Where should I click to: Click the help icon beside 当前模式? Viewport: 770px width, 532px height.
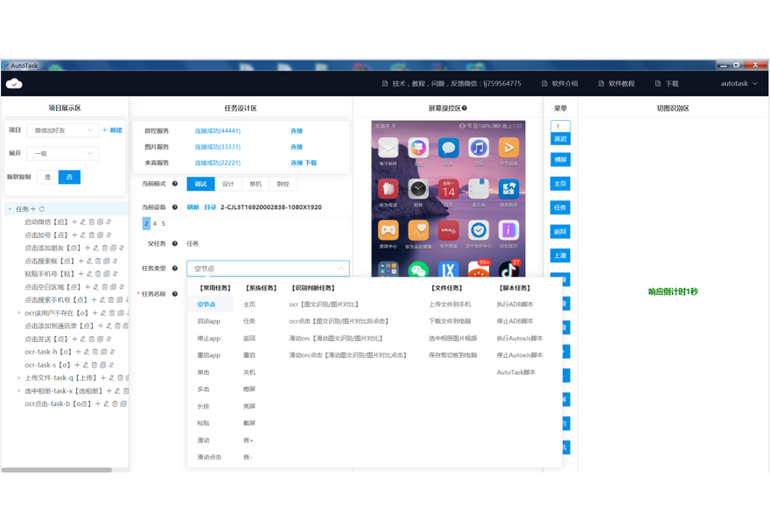[175, 184]
